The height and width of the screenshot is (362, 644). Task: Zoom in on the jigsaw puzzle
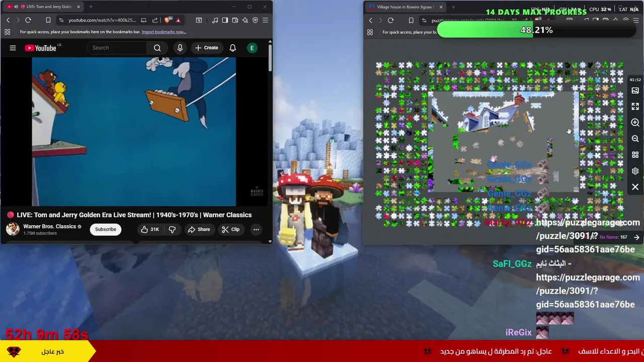click(x=635, y=123)
